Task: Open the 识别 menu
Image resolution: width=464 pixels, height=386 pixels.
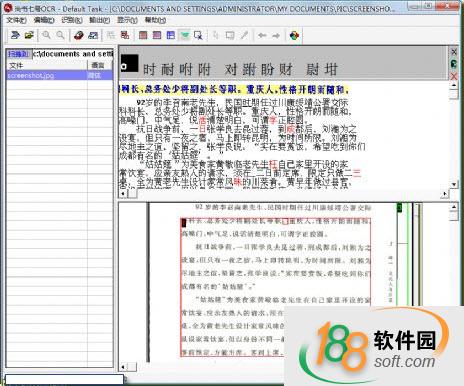Action: 72,20
